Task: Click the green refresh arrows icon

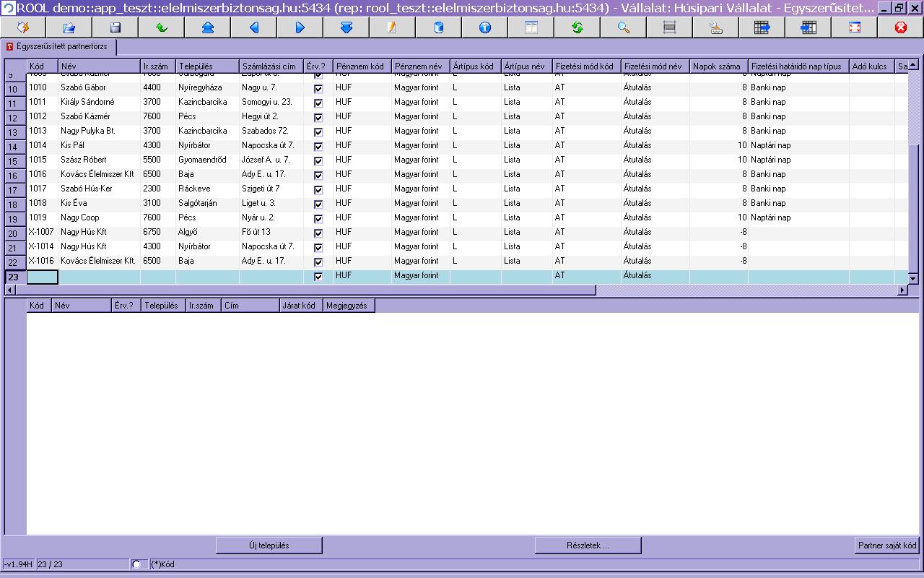Action: [577, 27]
